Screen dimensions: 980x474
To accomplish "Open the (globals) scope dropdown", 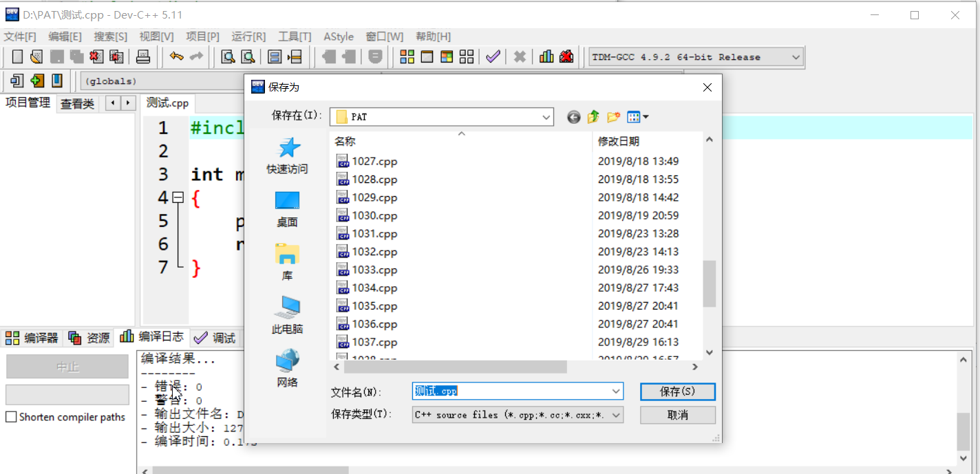I will point(162,81).
